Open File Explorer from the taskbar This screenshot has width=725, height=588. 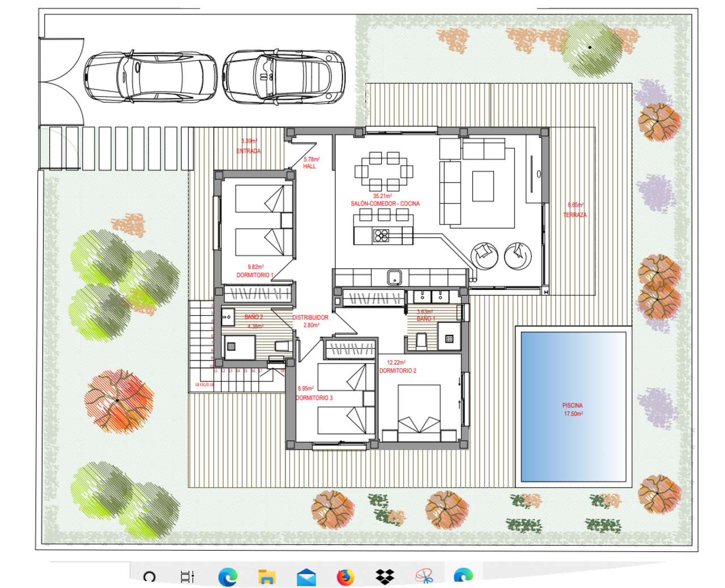(267, 577)
